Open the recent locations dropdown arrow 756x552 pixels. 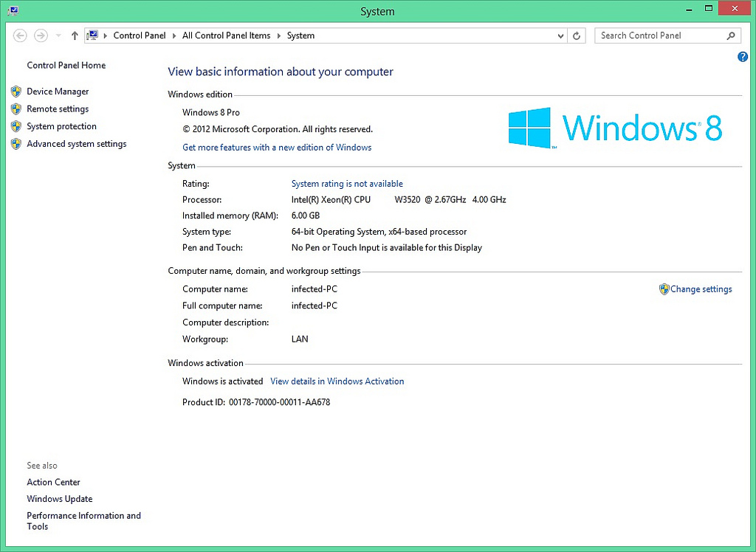pos(58,35)
